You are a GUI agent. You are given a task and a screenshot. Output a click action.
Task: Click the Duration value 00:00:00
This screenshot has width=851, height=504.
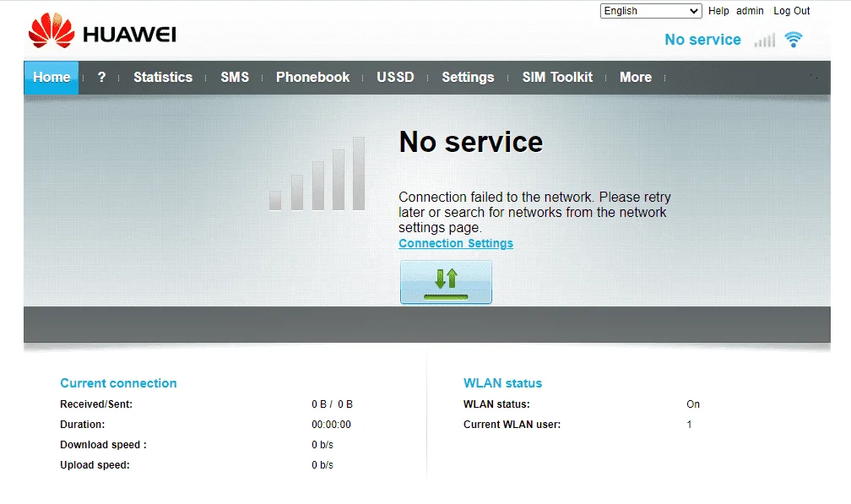click(331, 425)
